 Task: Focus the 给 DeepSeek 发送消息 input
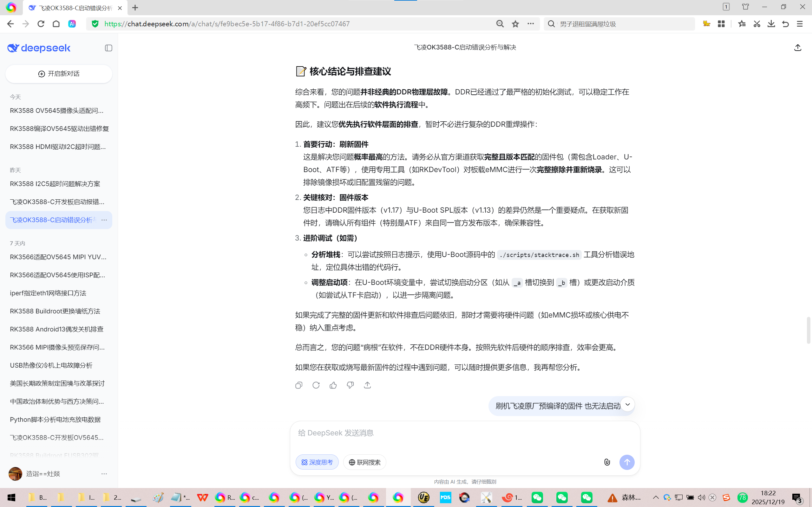(464, 433)
